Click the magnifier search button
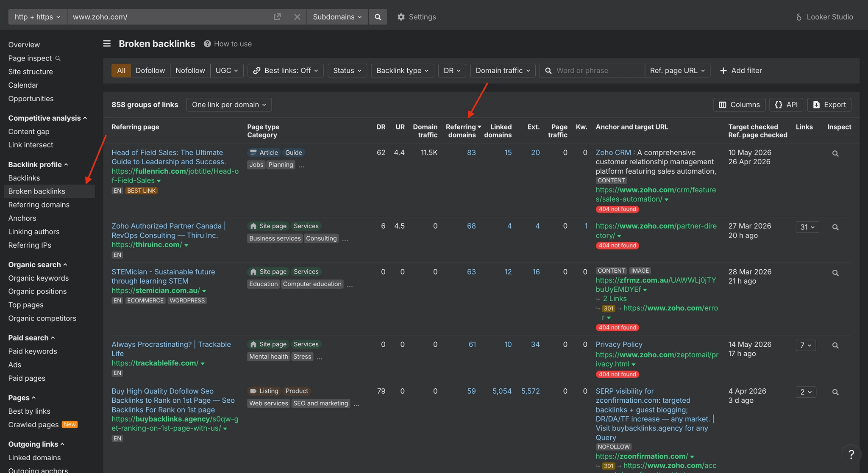 click(x=378, y=17)
